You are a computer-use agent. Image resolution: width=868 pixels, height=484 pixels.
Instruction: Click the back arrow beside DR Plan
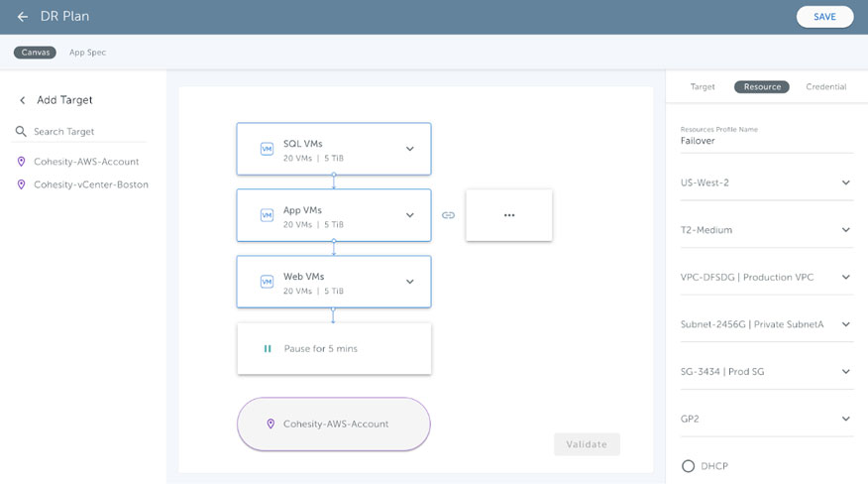[x=22, y=17]
